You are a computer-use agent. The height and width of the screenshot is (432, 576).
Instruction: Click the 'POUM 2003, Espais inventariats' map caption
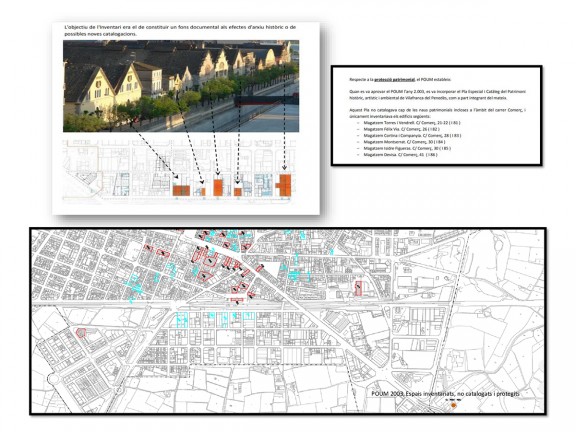(445, 393)
